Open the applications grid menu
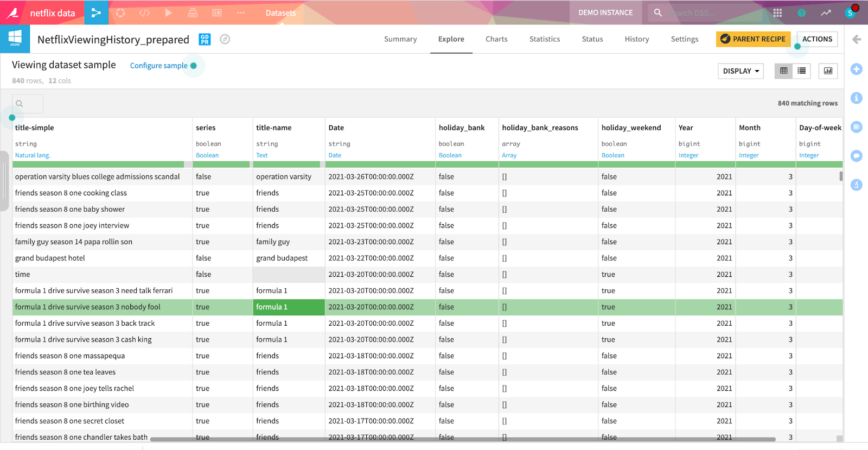 [777, 12]
